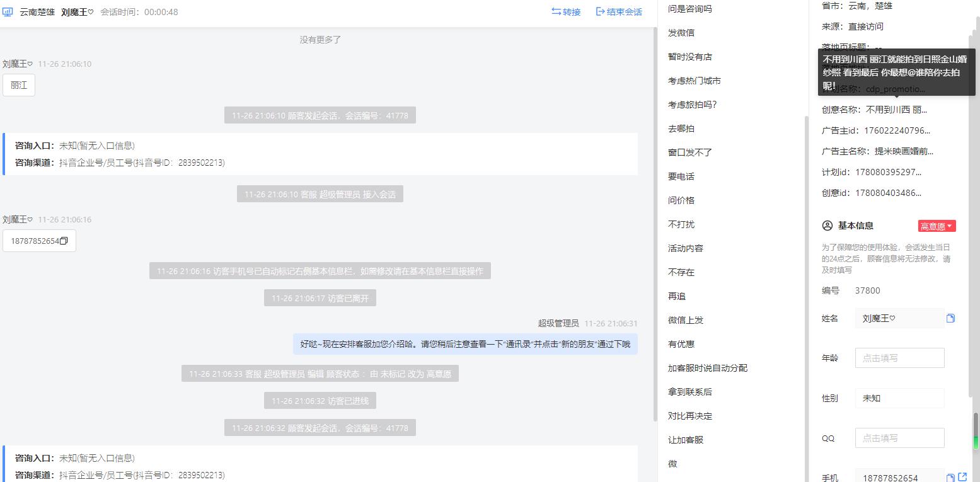
Task: Click the agent reply message 好哒~现在安排客服
Action: click(465, 344)
